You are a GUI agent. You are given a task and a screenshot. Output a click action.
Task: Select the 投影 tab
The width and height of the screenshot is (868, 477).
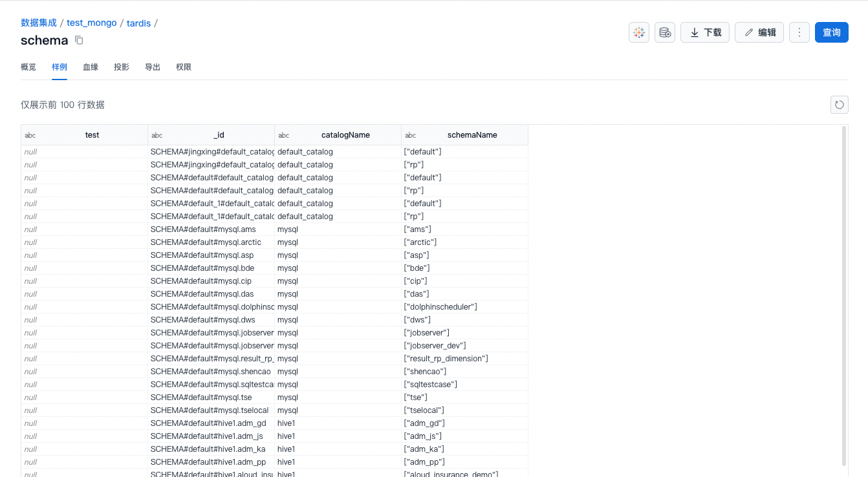click(122, 67)
